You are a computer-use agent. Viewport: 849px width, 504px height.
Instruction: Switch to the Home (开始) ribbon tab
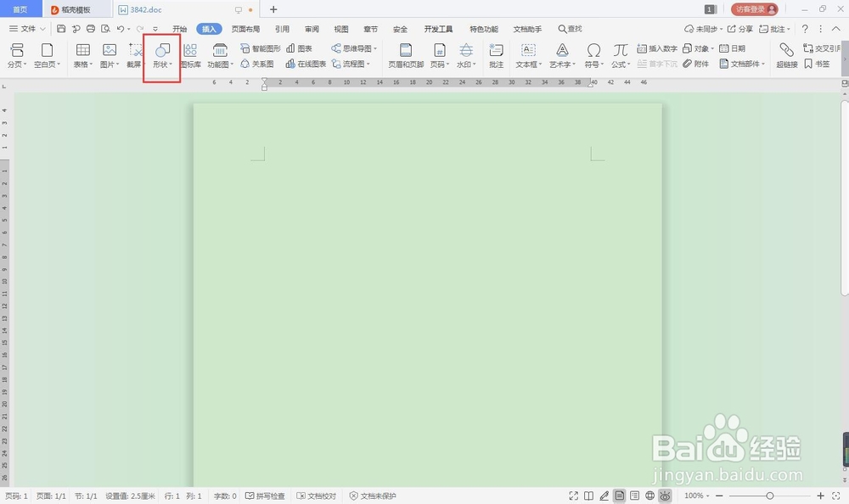click(179, 29)
